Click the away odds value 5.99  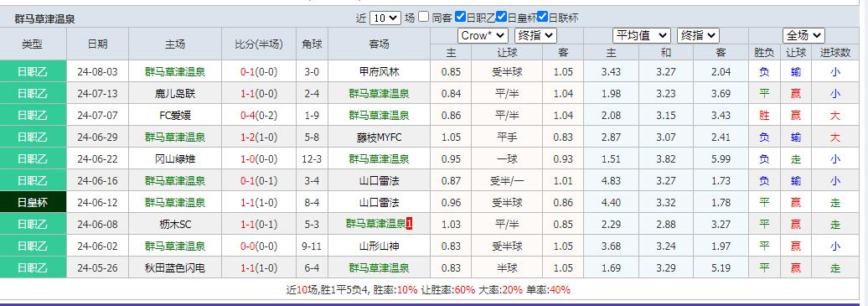(721, 159)
